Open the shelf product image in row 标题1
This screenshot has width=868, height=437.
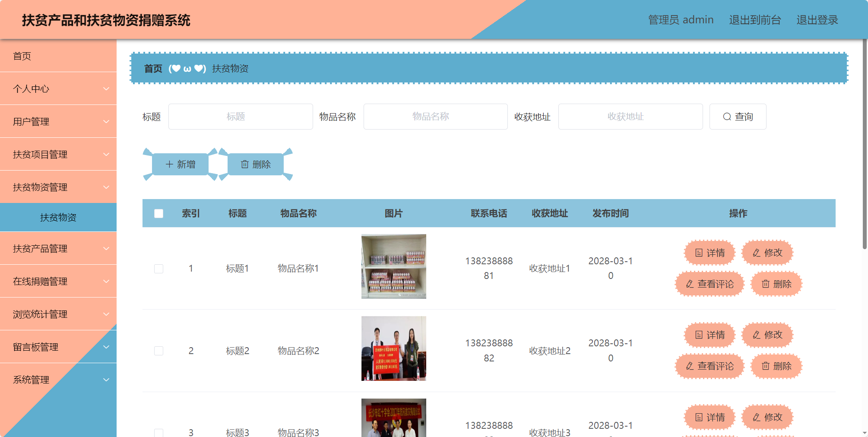[x=394, y=266]
